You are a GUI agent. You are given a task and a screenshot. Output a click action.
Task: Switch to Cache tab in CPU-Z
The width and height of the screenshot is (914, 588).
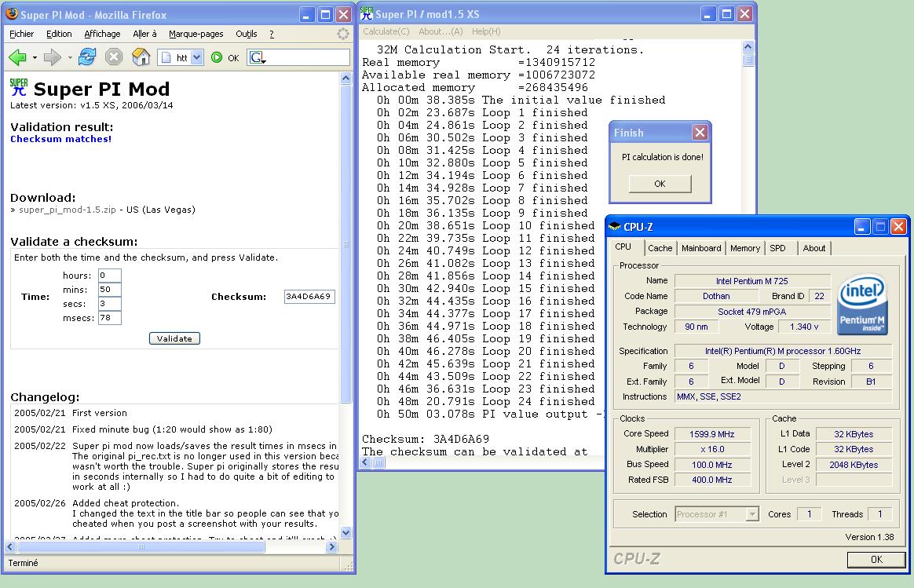pyautogui.click(x=660, y=248)
